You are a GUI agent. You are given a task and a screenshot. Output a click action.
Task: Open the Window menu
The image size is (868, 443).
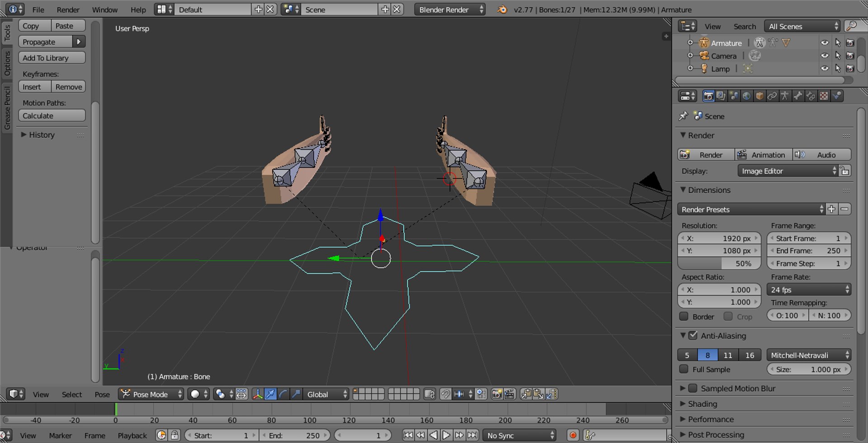(104, 9)
